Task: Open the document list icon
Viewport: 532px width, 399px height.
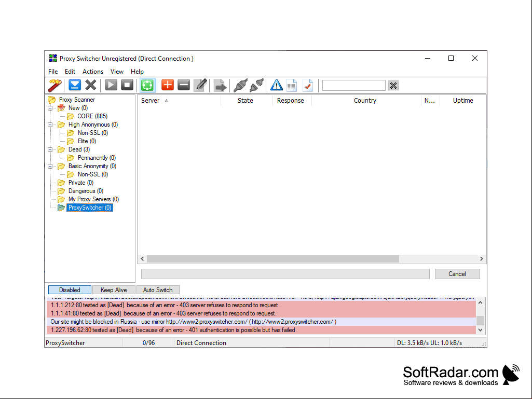Action: (292, 86)
